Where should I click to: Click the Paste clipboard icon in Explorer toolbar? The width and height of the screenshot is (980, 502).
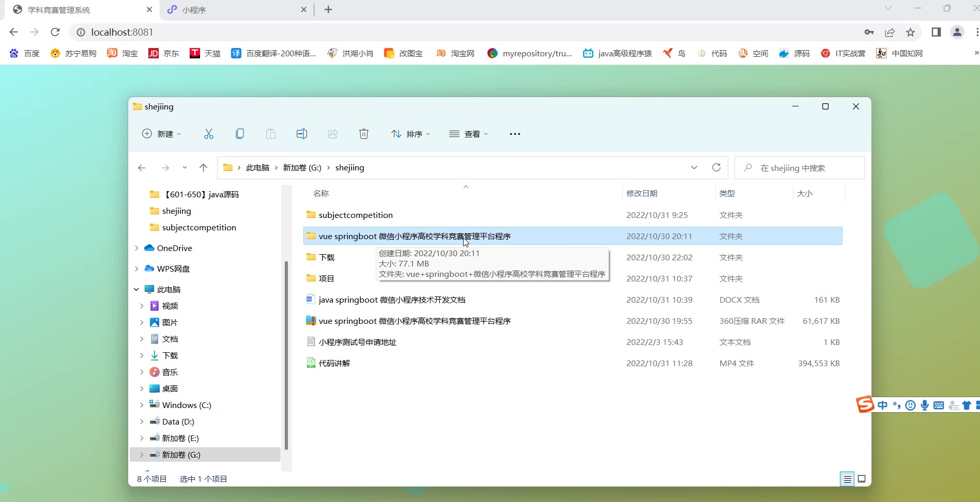point(271,134)
